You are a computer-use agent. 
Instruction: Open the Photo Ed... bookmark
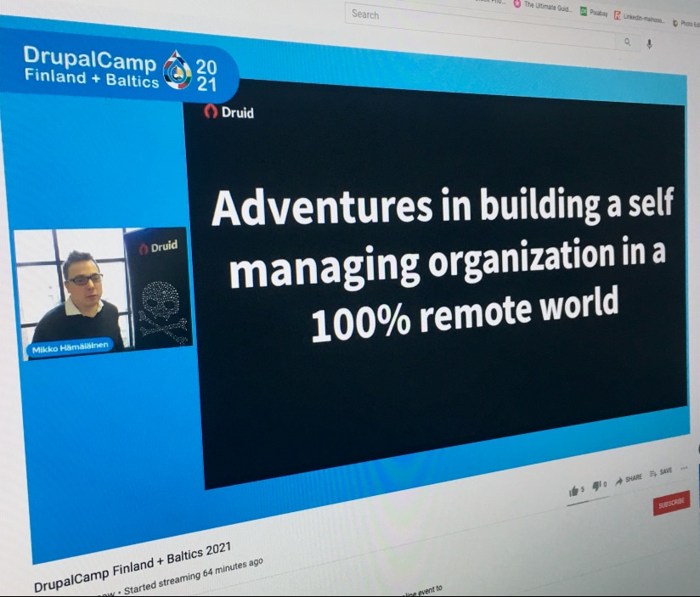coord(686,24)
